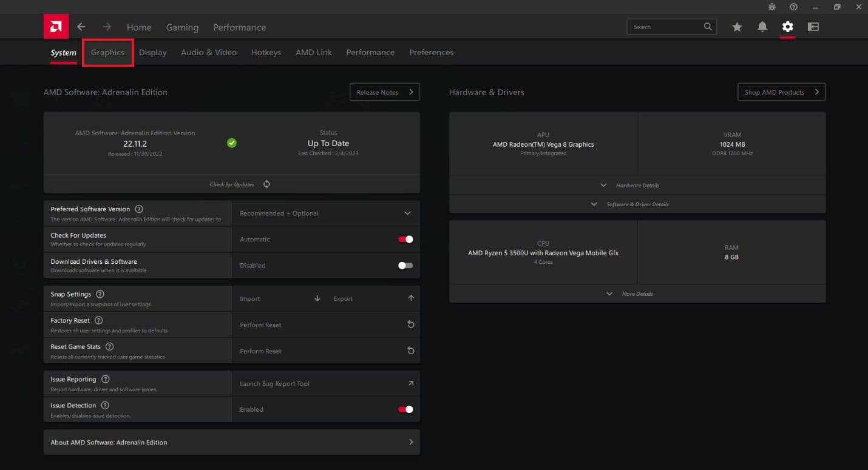
Task: Click the bug report icon in title bar
Action: (x=772, y=7)
